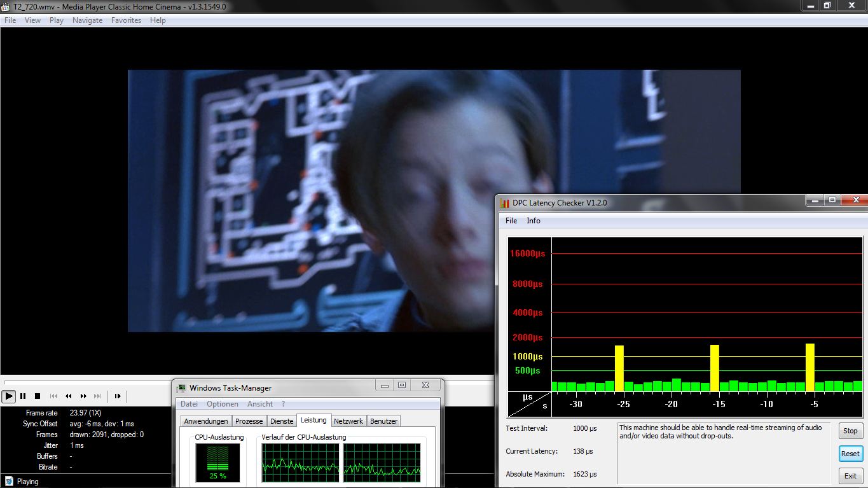868x488 pixels.
Task: Click the Absolute Maximum value 1623 µs
Action: pos(585,474)
